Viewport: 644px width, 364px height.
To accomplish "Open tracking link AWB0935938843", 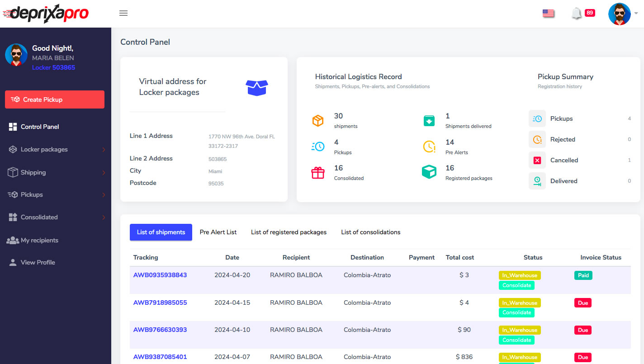I will 160,275.
